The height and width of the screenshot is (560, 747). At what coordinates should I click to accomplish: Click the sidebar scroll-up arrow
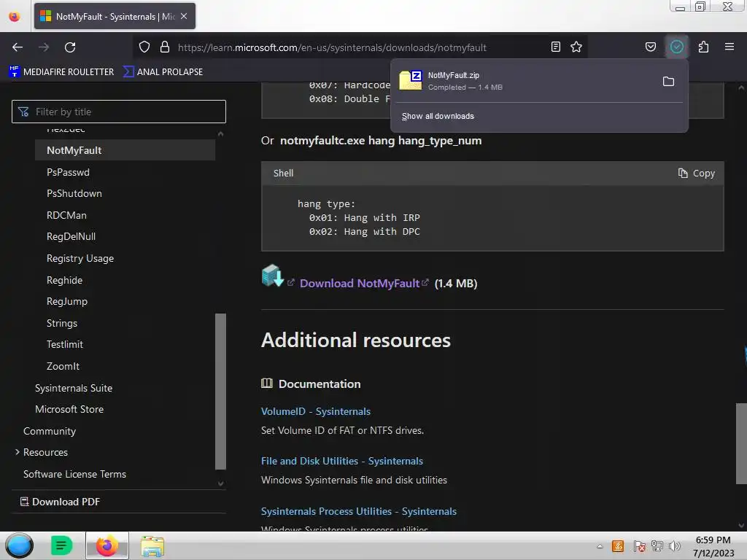[220, 134]
